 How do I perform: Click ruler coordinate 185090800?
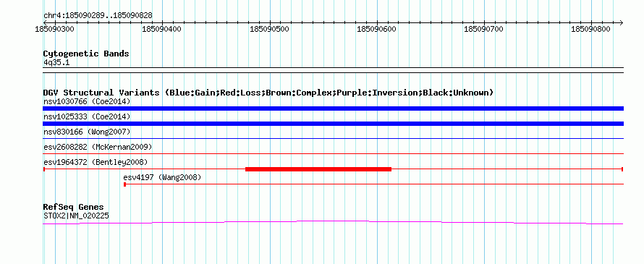590,29
